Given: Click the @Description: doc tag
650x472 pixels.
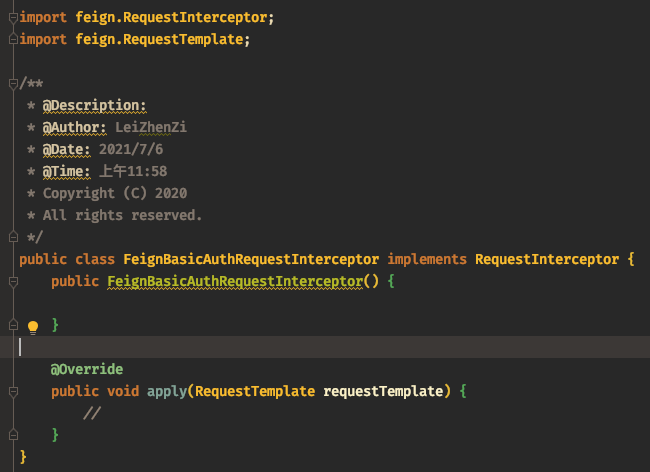Looking at the screenshot, I should click(95, 106).
